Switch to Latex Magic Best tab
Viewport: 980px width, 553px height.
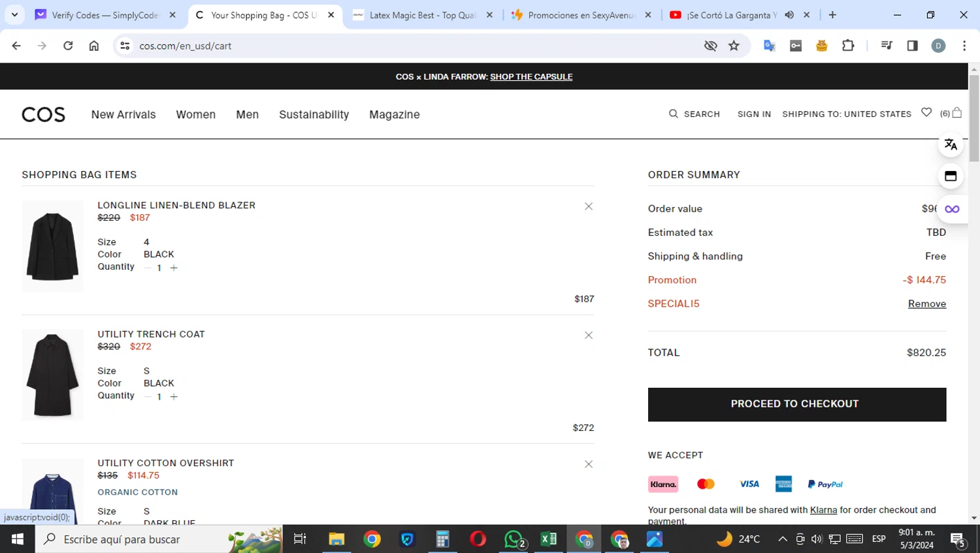[422, 15]
